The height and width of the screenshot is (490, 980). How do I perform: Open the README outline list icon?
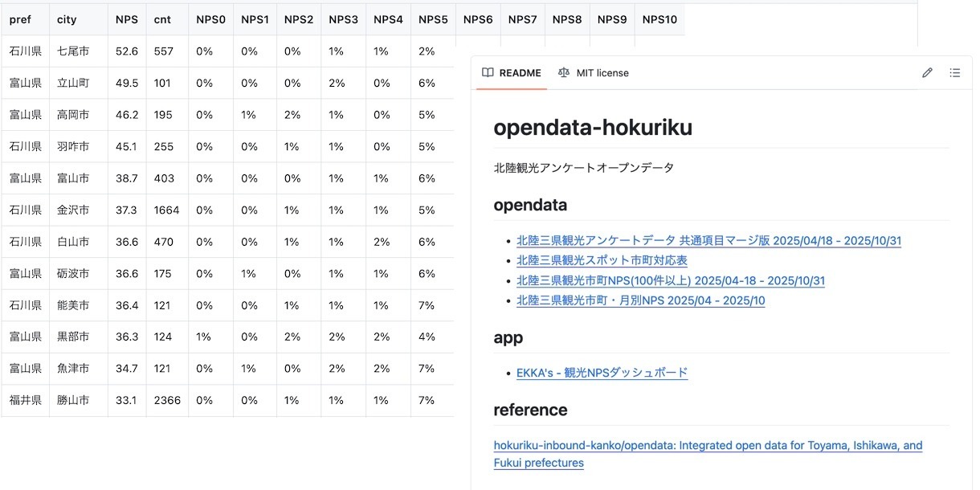point(954,73)
